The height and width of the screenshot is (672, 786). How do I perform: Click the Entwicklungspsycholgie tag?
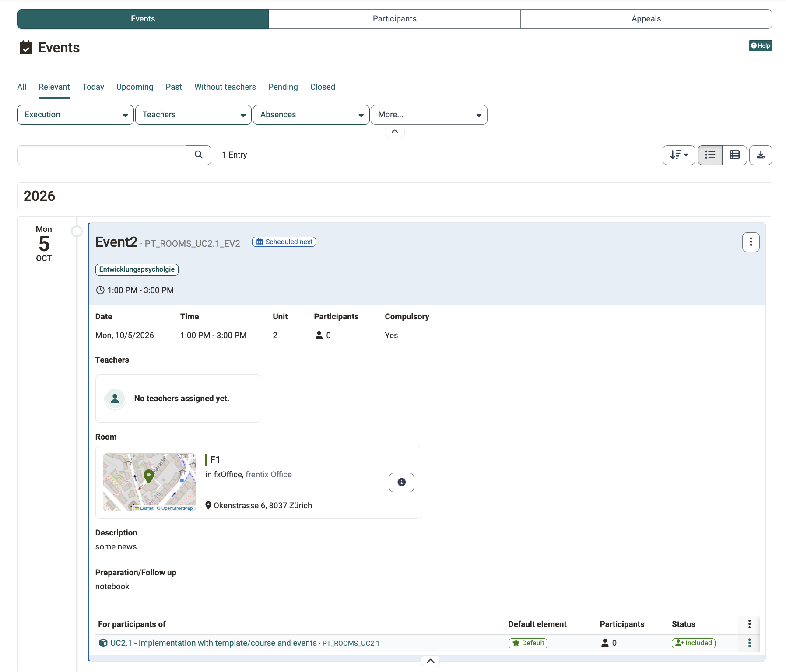(x=137, y=269)
